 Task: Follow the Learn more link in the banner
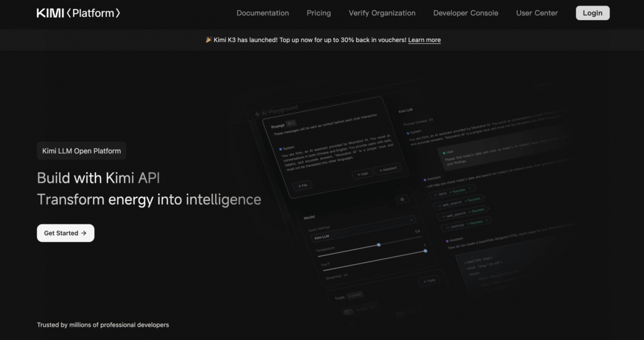(x=425, y=40)
